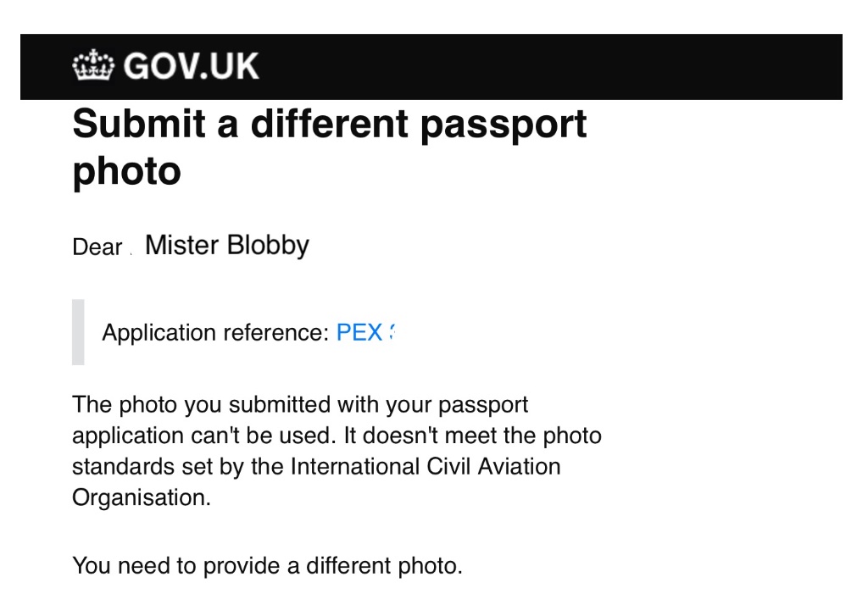Click the line starting 'application can't be used'
This screenshot has width=868, height=605.
pos(337,436)
